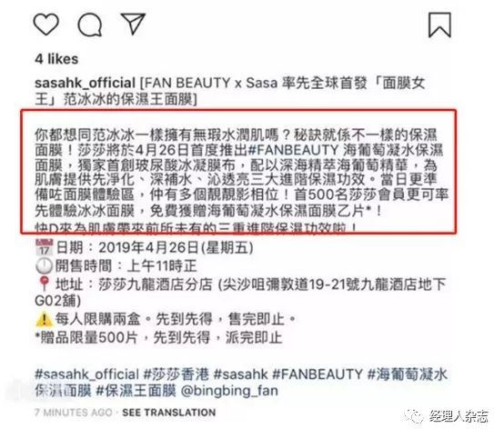
Task: Open hashtag #sasahk_official in caption footer
Action: click(86, 374)
